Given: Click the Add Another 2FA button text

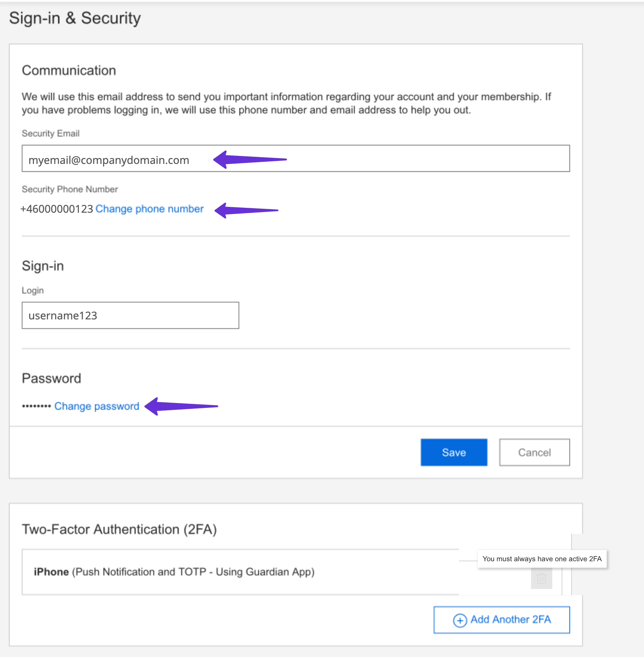Looking at the screenshot, I should coord(510,620).
